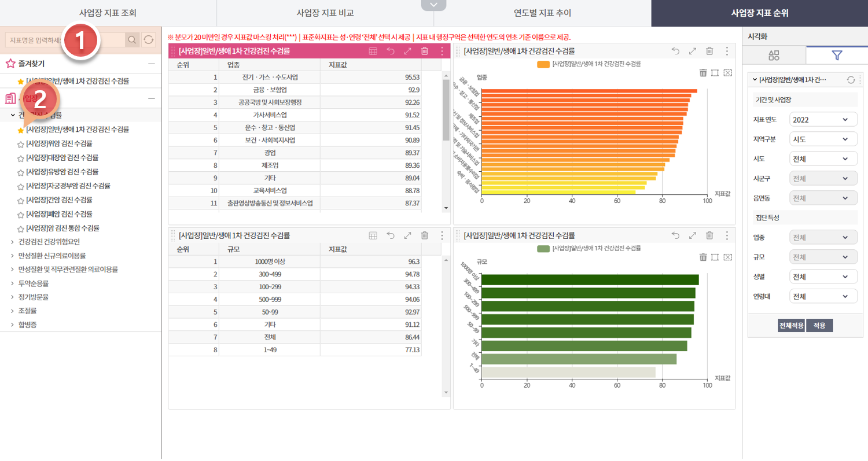Expand the 투약순응률 tree group
868x461 pixels.
13,283
